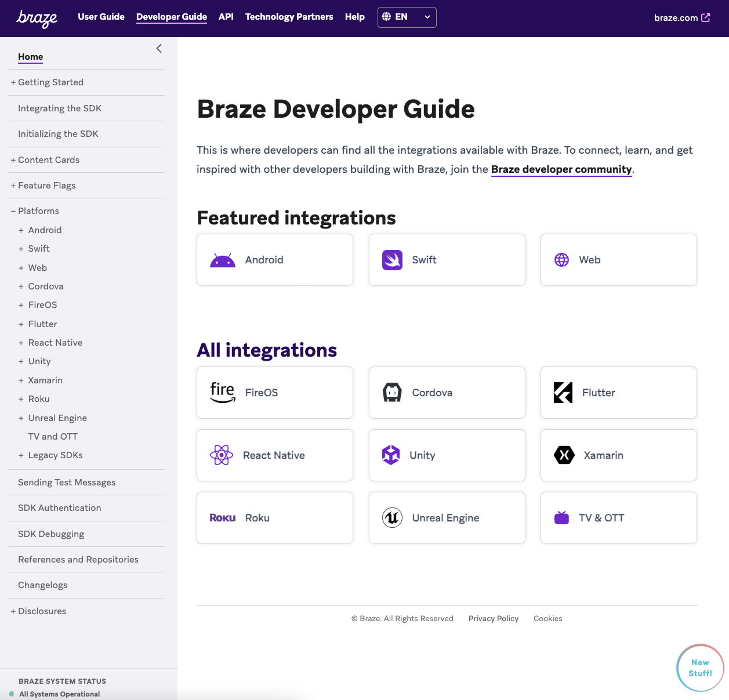Click the TV & OTT television icon
The height and width of the screenshot is (700, 729).
point(562,517)
